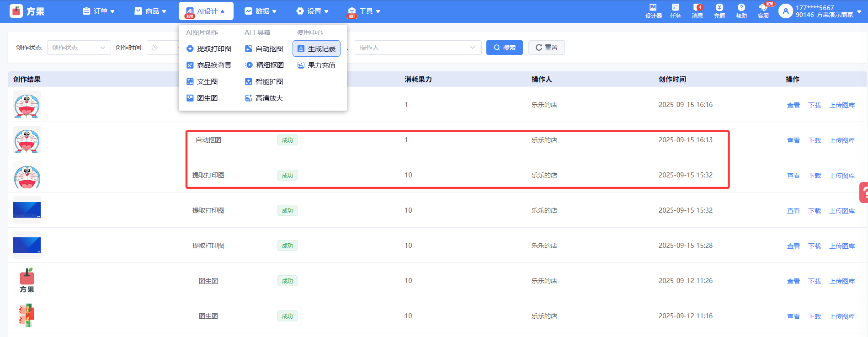Click the 充值 recharge icon

(719, 11)
